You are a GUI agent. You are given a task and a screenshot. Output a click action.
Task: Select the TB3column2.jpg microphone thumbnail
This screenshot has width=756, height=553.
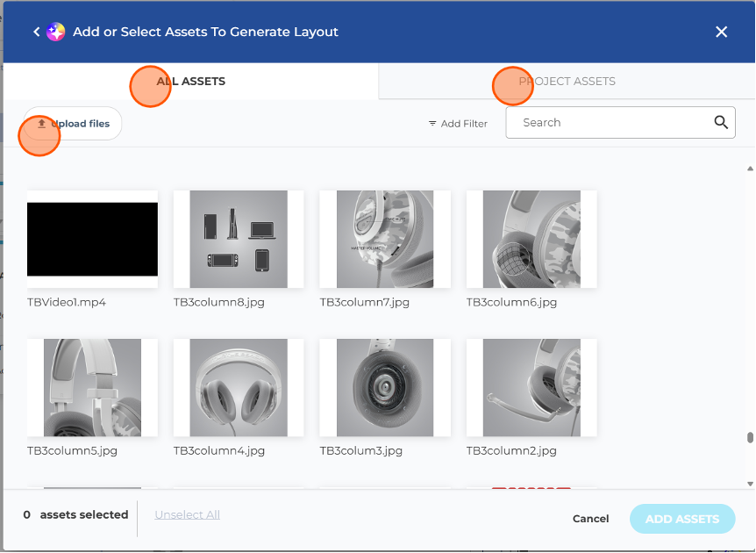coord(531,387)
